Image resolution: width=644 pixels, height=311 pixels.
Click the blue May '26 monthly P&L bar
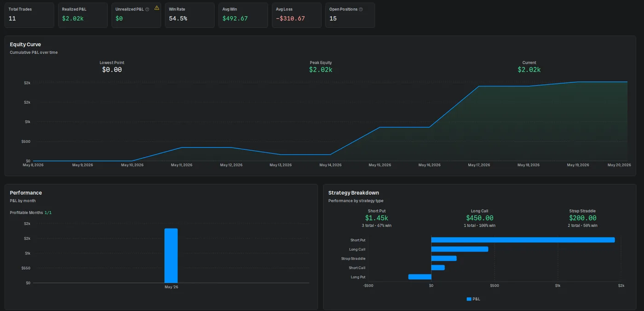171,255
